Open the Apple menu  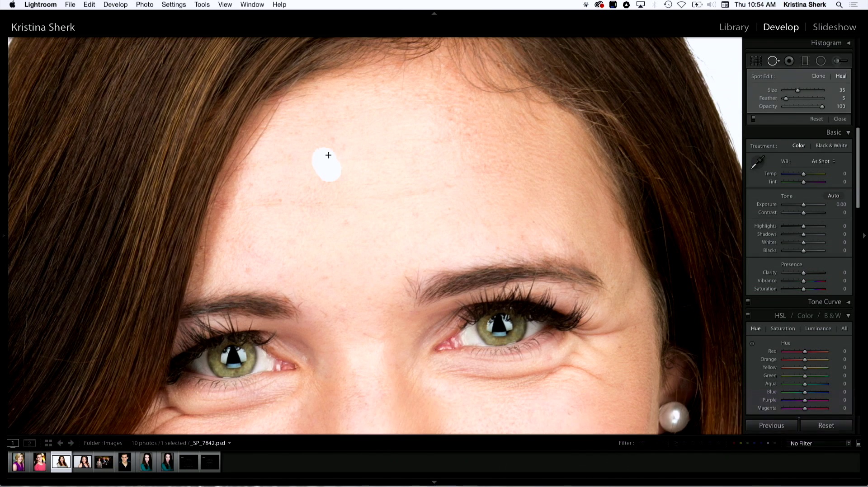coord(12,5)
